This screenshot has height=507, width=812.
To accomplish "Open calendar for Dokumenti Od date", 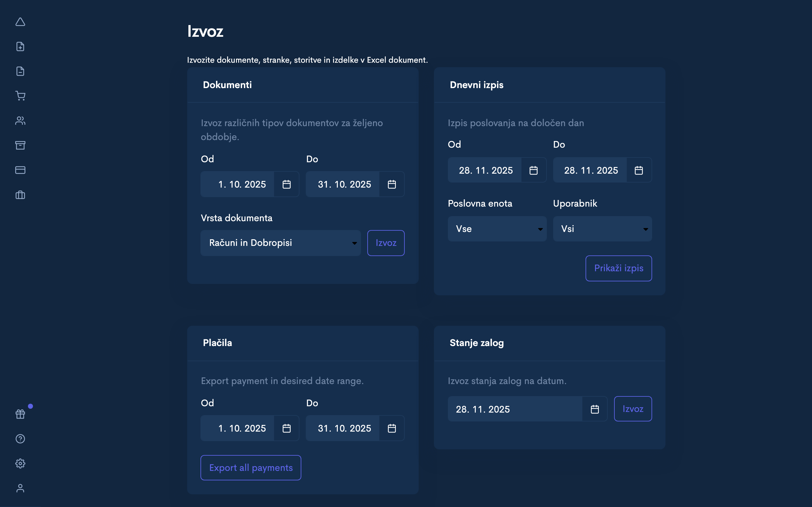I will 286,184.
